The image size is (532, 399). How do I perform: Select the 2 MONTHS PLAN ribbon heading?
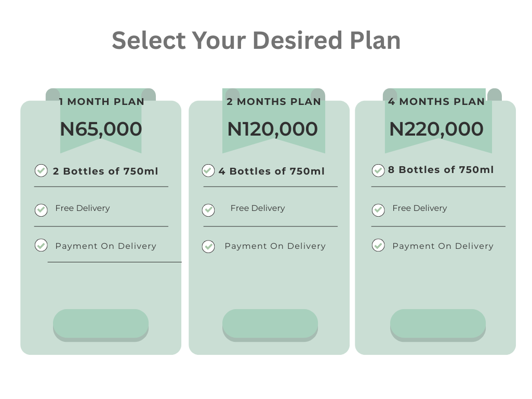click(274, 101)
